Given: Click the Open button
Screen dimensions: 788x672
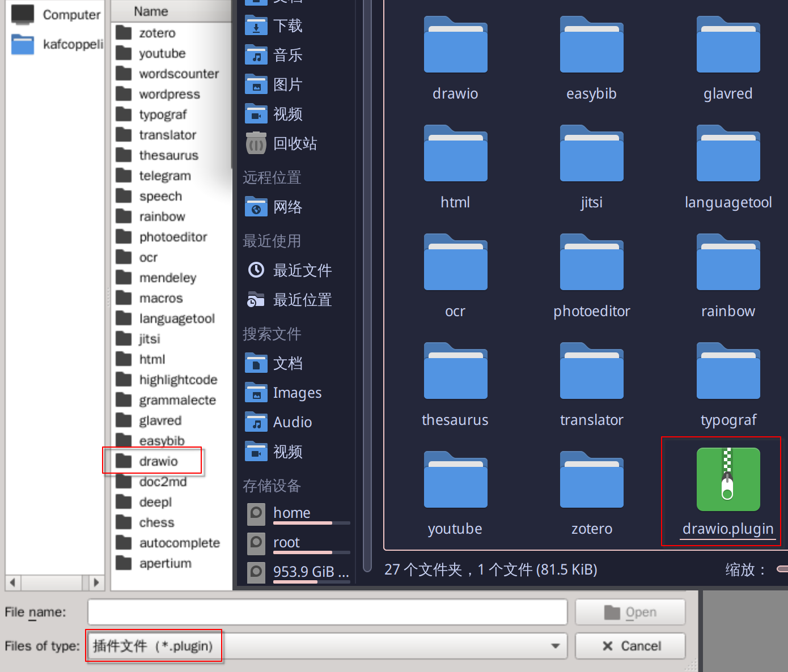Looking at the screenshot, I should point(630,612).
